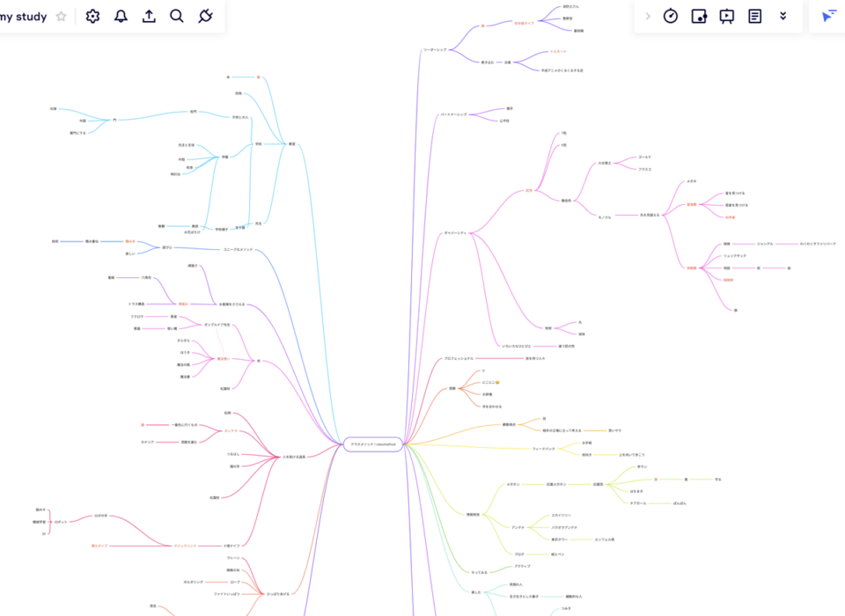Open the notes outline document icon

[755, 16]
